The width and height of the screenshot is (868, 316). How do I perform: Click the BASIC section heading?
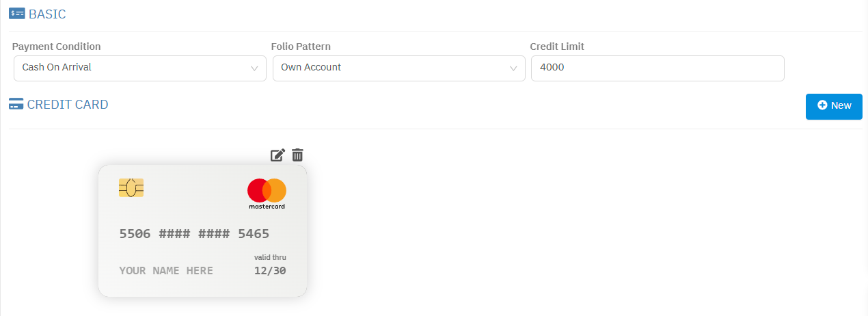pyautogui.click(x=47, y=14)
